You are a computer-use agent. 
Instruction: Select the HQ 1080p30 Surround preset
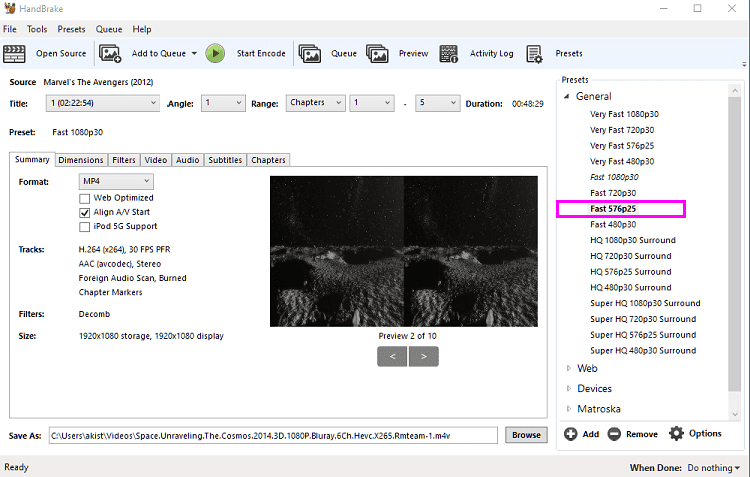633,240
